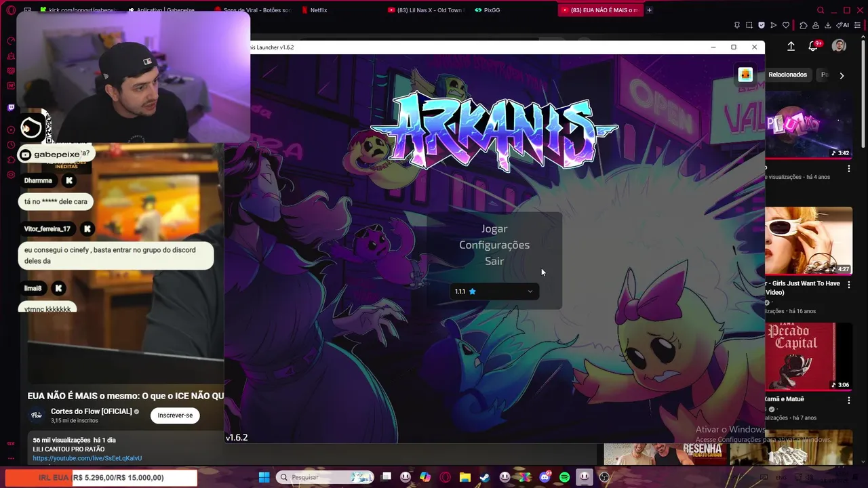Click the YouTube upload arrow icon
Screen dimensions: 868x488
(x=791, y=46)
